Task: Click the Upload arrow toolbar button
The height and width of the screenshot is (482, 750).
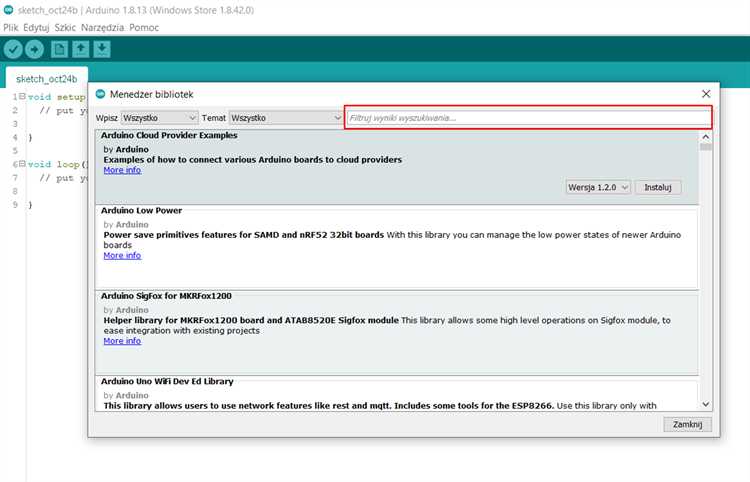Action: coord(34,49)
